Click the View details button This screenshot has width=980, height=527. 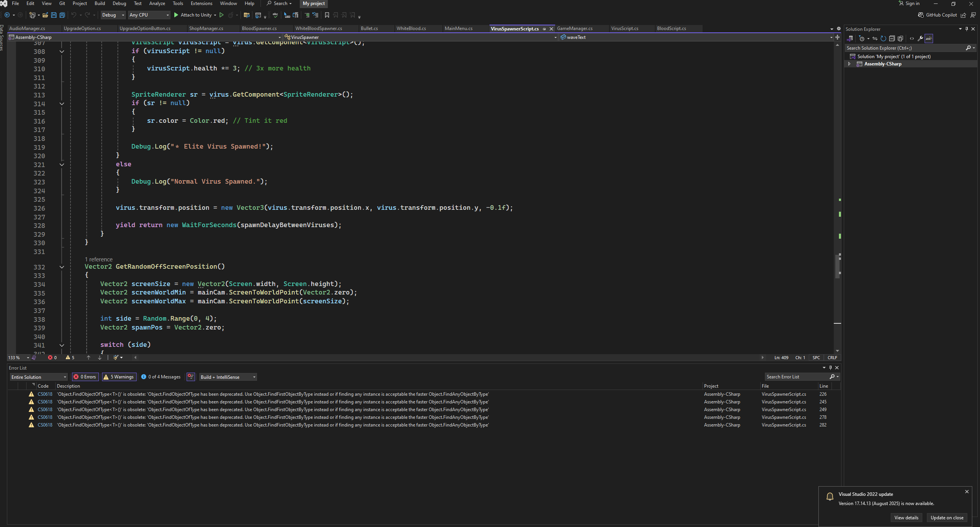(906, 517)
